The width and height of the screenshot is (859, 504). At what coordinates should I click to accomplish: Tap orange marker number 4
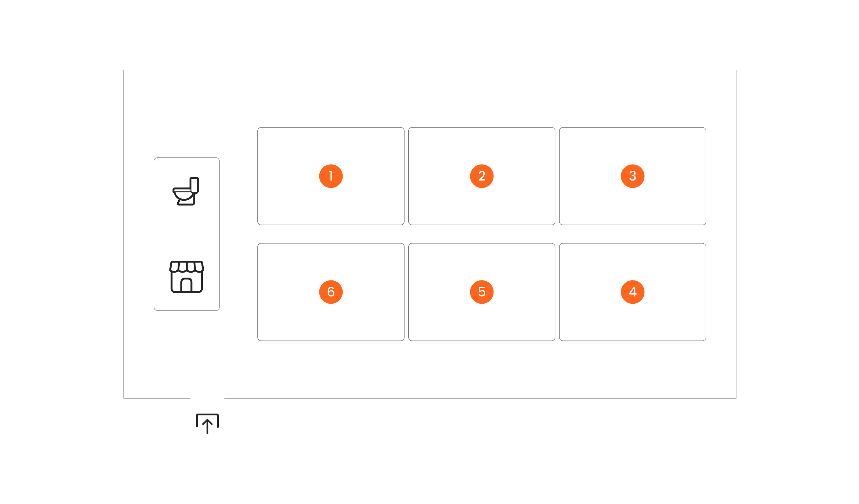(633, 292)
